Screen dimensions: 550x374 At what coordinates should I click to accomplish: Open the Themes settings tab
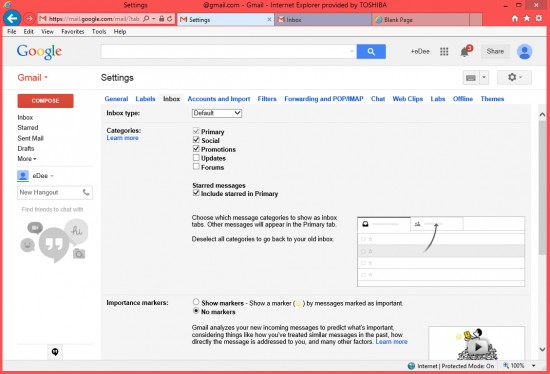click(492, 99)
